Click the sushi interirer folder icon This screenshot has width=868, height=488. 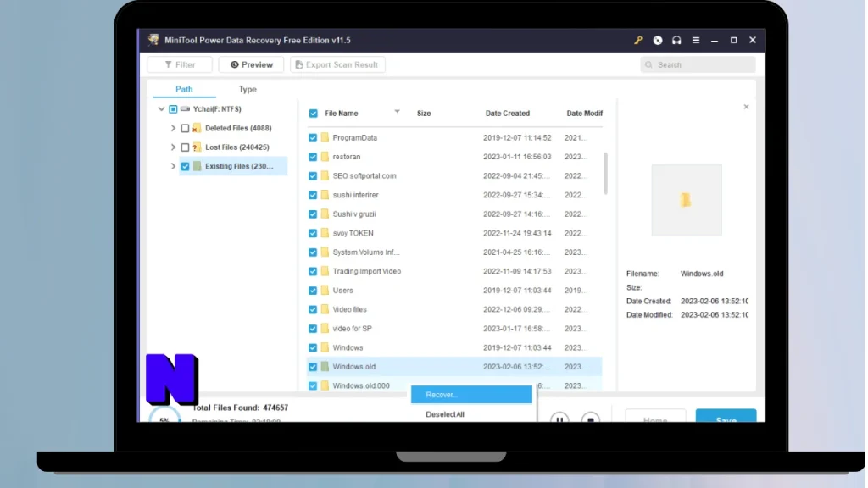[x=325, y=195]
